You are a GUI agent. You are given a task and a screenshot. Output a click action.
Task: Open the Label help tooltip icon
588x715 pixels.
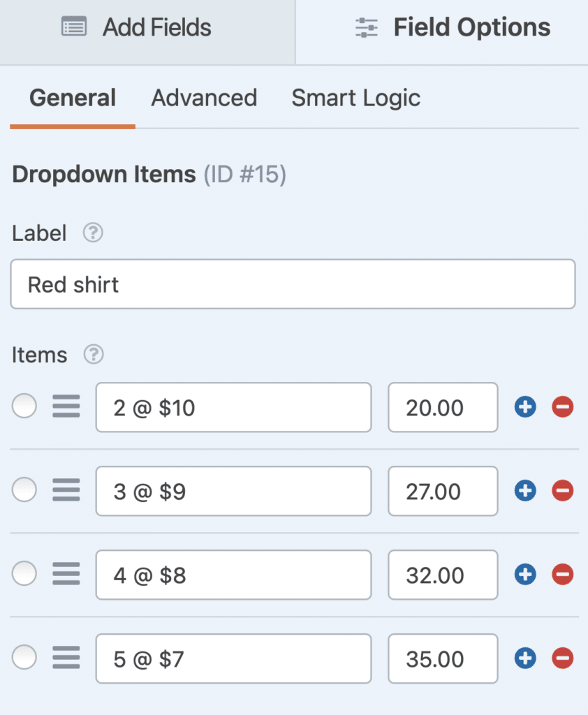(92, 233)
